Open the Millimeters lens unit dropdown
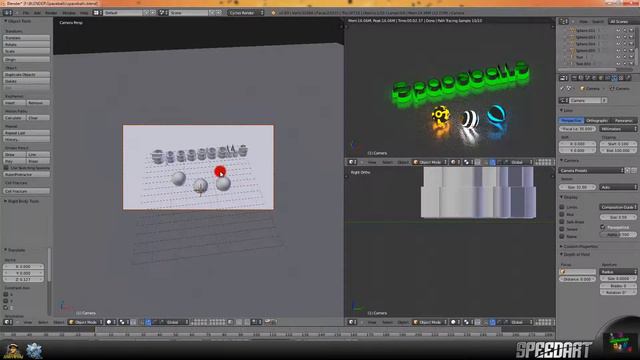This screenshot has width=640, height=360. (618, 129)
